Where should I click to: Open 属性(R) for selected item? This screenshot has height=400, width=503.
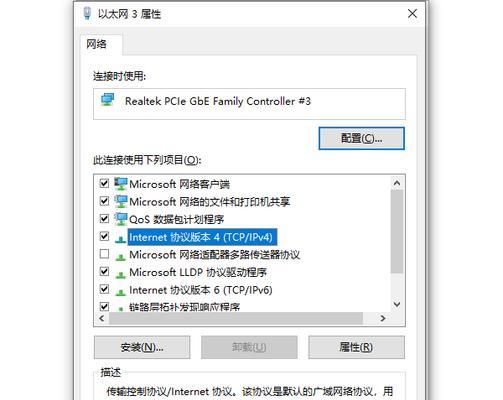click(x=356, y=347)
